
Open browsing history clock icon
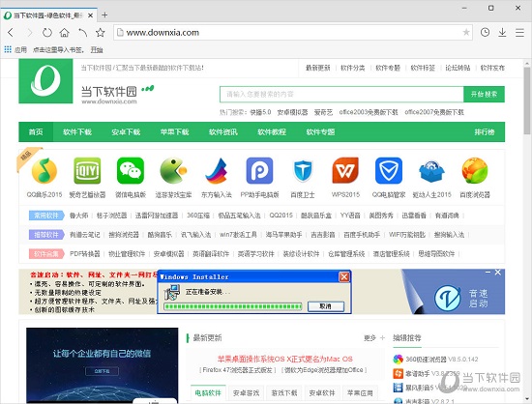coord(486,32)
